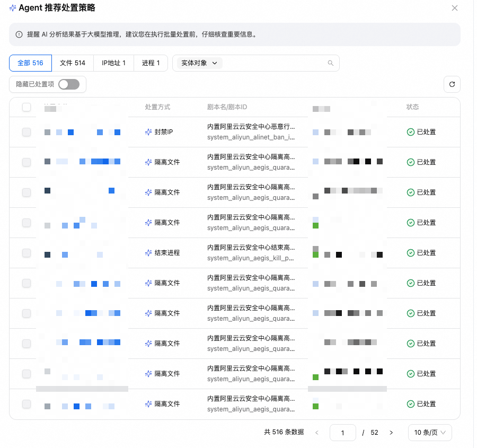This screenshot has width=477, height=448.
Task: Check the checkbox for the 封禁IP row
Action: [x=26, y=132]
